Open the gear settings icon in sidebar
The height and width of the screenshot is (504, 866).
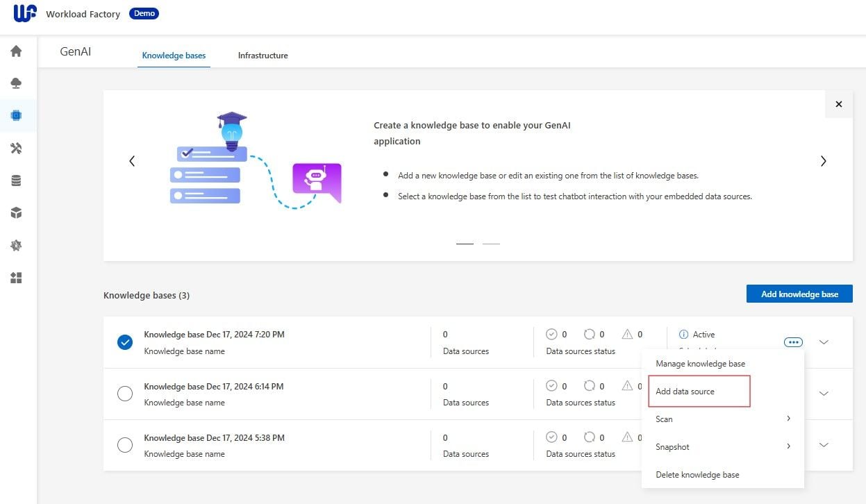[x=17, y=245]
